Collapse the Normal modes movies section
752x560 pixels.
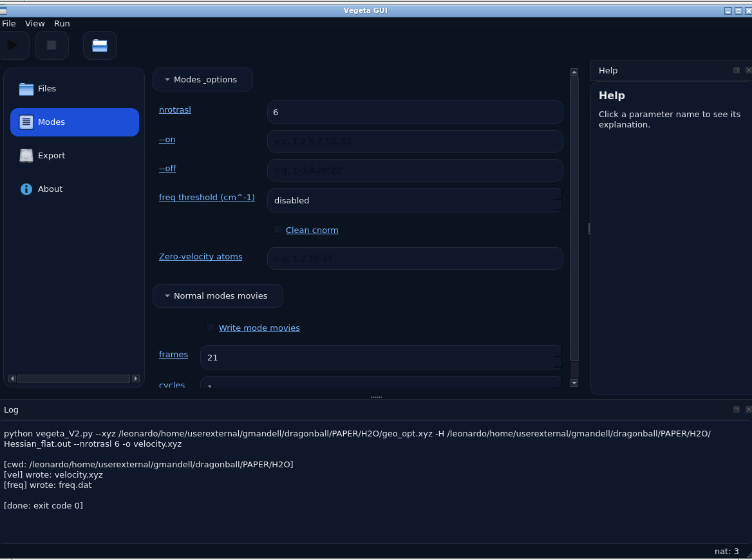coord(218,296)
